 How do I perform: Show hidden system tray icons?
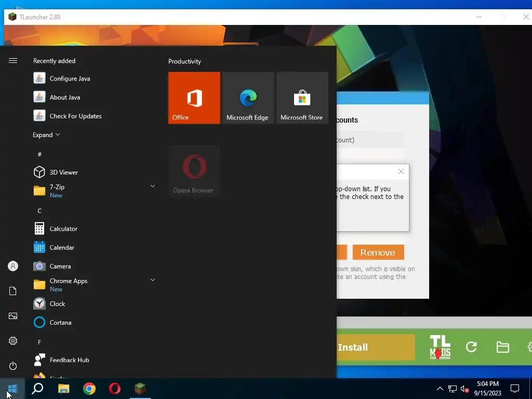[440, 389]
